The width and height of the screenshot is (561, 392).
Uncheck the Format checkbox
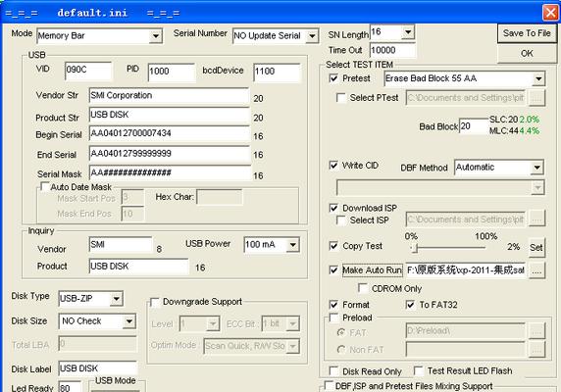[333, 305]
